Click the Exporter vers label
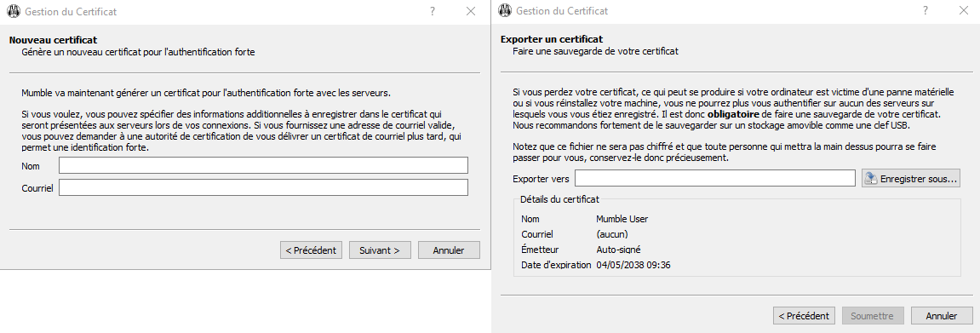 [541, 179]
